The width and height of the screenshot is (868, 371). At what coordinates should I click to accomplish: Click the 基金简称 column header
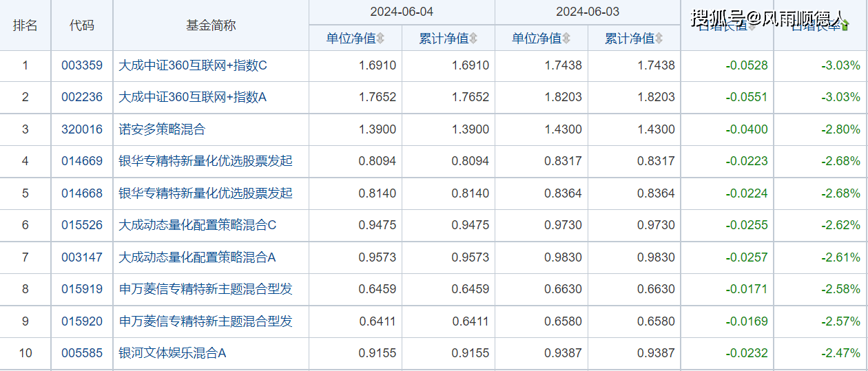211,25
